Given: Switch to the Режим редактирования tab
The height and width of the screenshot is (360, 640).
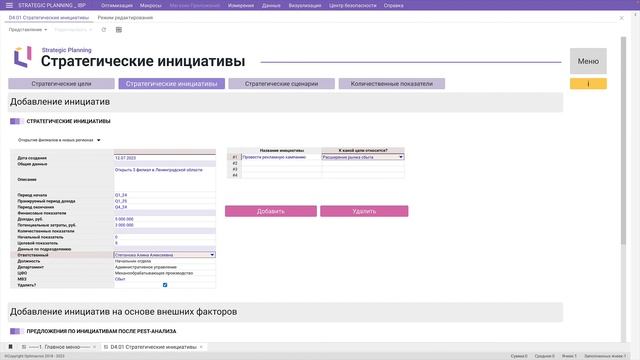Looking at the screenshot, I should 125,18.
